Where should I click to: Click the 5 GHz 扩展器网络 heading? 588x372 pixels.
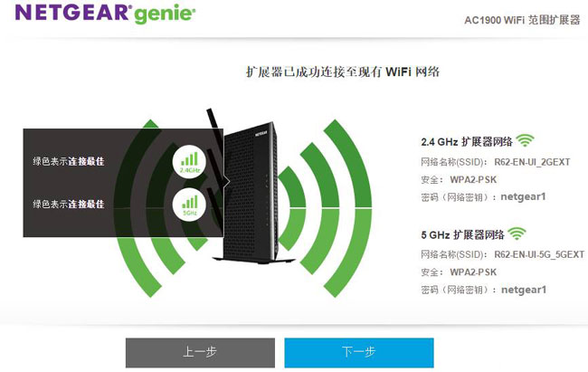tap(462, 235)
